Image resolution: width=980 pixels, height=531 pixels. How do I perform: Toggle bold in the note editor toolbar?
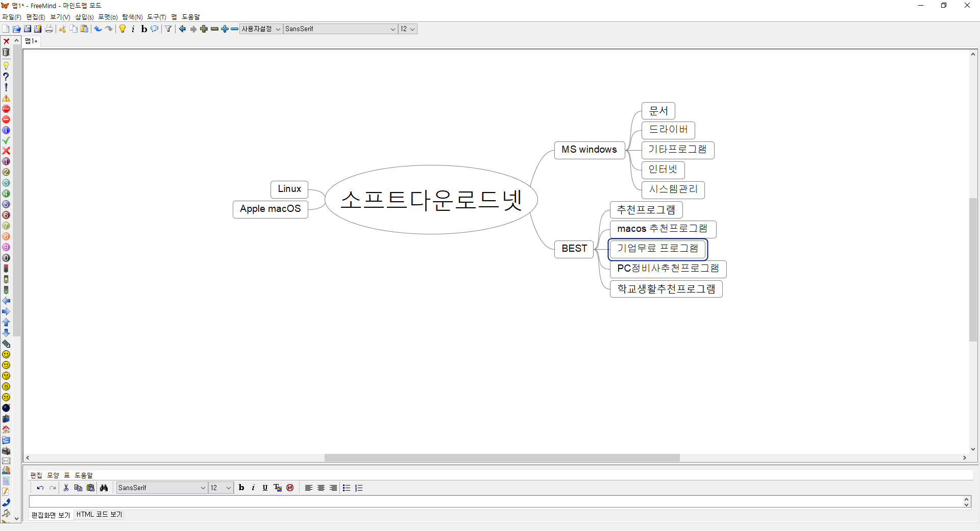pyautogui.click(x=241, y=488)
